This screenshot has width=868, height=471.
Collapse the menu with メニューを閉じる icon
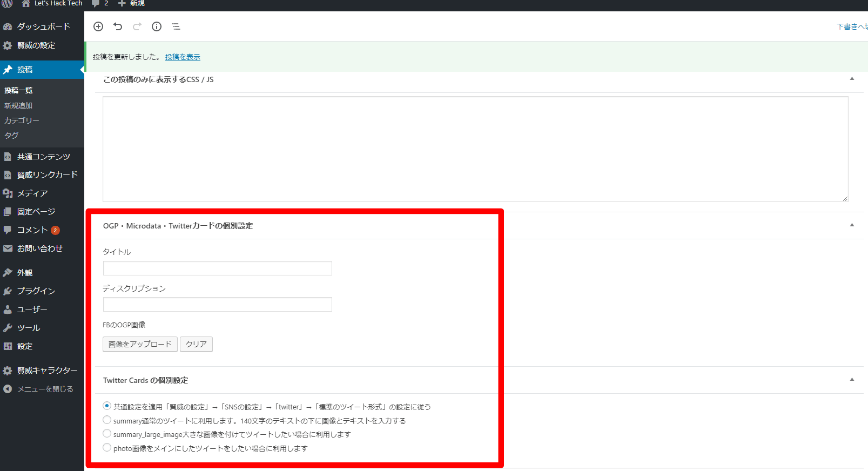[x=8, y=389]
